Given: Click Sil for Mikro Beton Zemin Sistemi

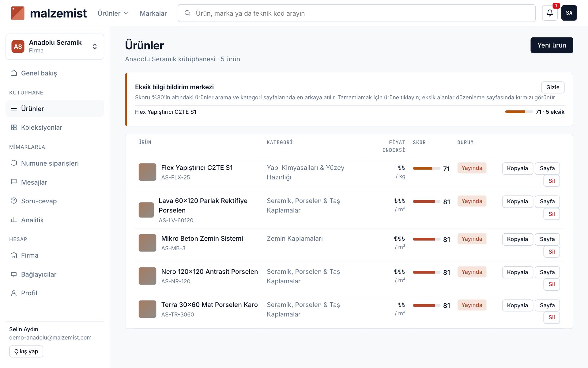Looking at the screenshot, I should (552, 252).
